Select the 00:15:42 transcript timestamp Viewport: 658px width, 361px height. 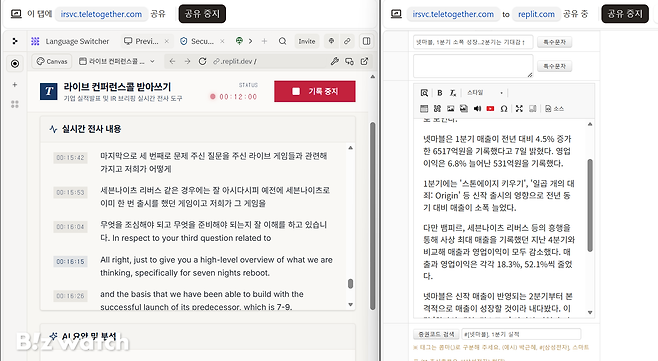70,158
